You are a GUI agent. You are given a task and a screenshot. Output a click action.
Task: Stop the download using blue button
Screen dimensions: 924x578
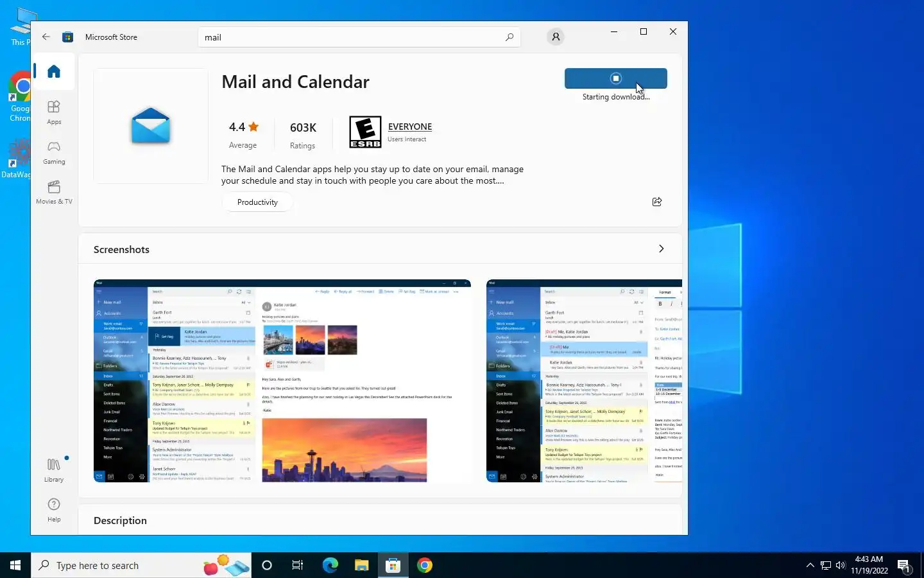[x=615, y=78]
